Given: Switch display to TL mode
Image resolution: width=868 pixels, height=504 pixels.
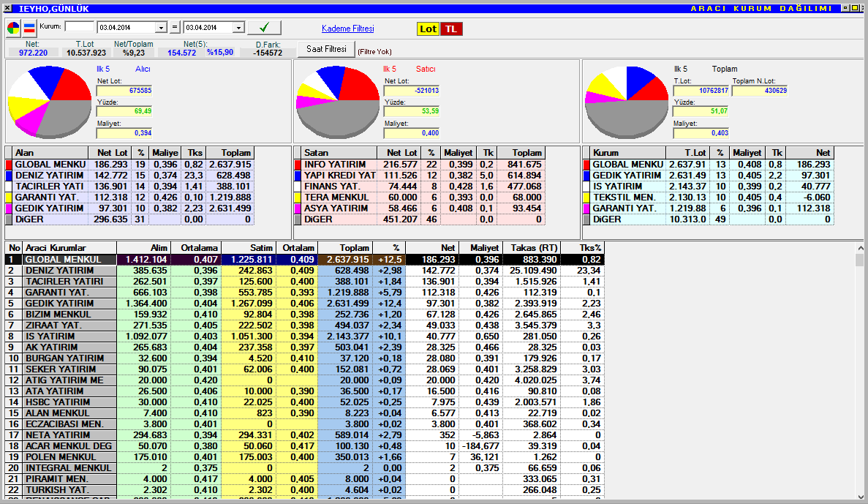Looking at the screenshot, I should [x=451, y=29].
